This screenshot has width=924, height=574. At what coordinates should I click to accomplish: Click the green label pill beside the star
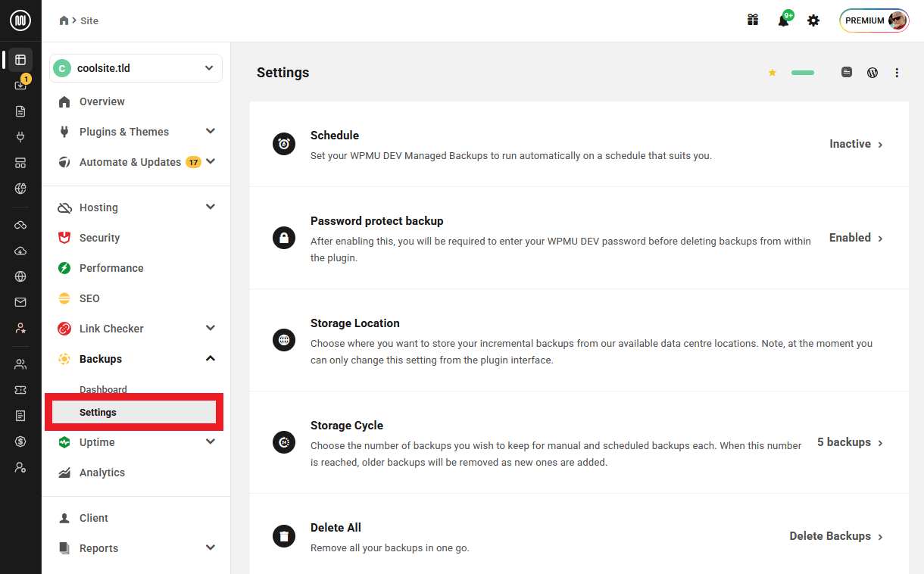coord(803,73)
